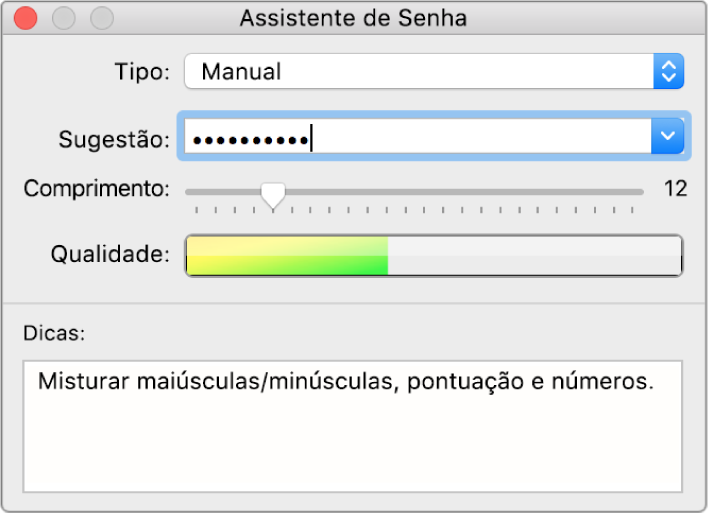This screenshot has width=713, height=513.
Task: Close the Assistente de Senha window
Action: [x=23, y=19]
